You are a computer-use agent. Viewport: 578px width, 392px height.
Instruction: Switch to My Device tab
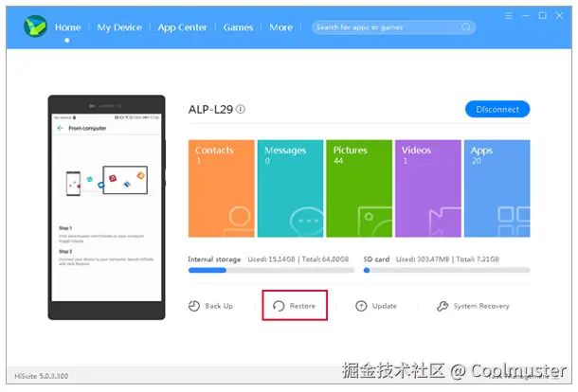pyautogui.click(x=119, y=27)
